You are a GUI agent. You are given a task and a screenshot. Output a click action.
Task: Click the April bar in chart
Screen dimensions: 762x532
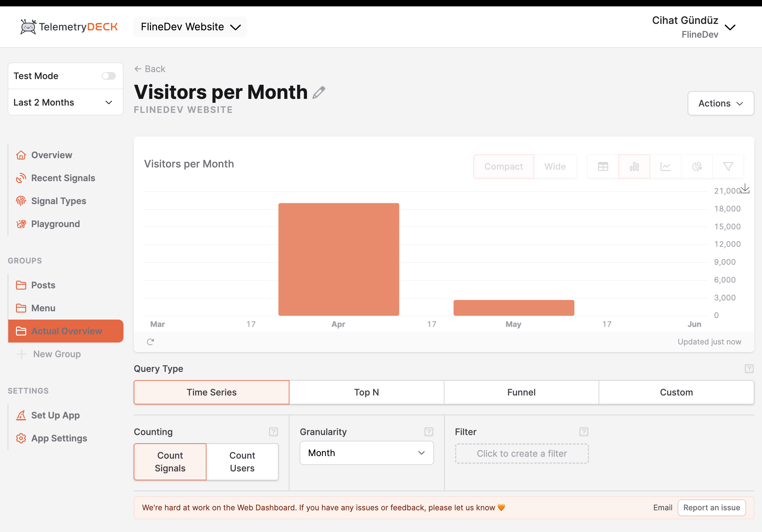coord(339,259)
